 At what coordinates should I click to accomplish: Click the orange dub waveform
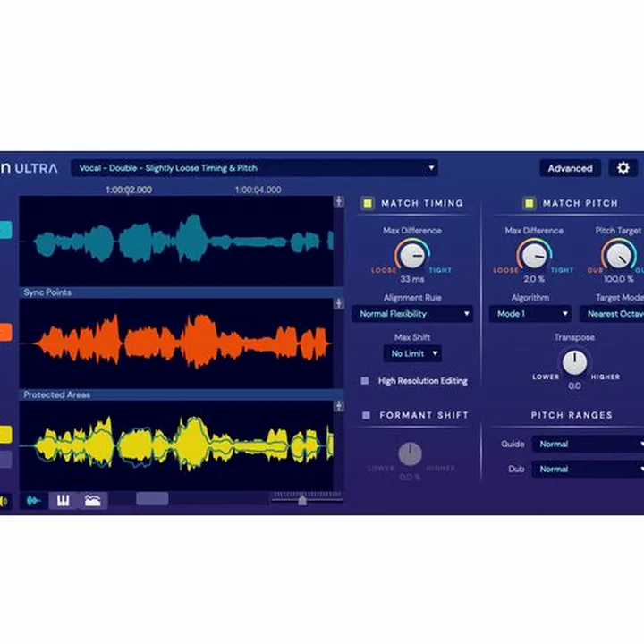point(176,343)
